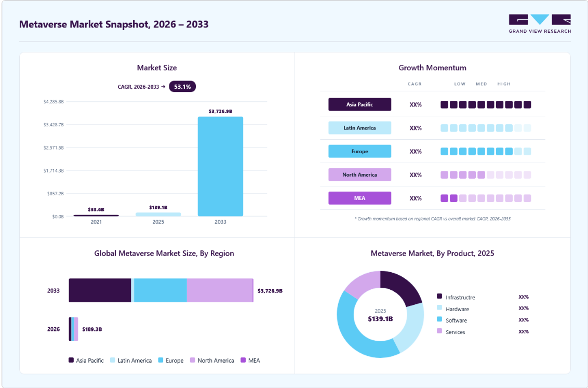Click the 2025 bar in Market Size chart
This screenshot has width=588, height=388.
(x=158, y=215)
